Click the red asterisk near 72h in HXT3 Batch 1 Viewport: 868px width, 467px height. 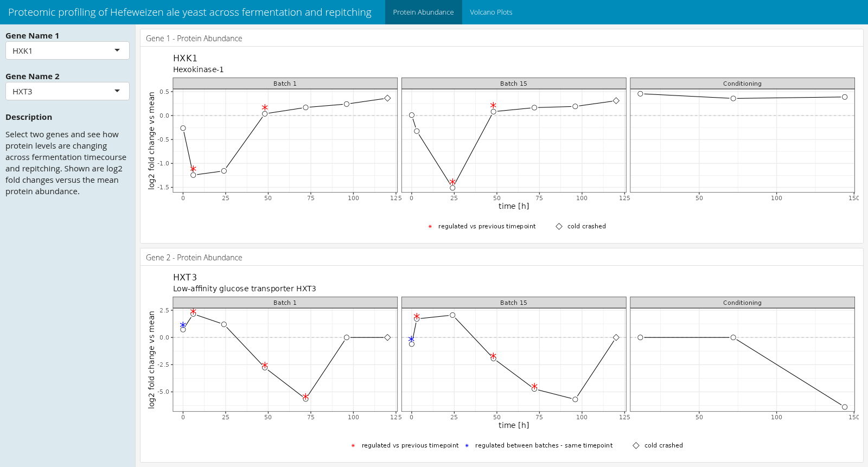tap(305, 396)
